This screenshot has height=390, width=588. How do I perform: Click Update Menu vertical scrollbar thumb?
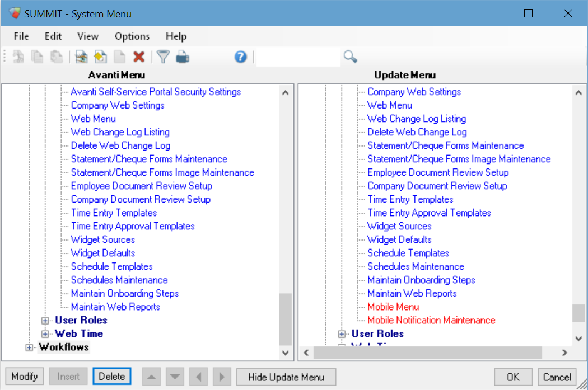(x=578, y=313)
